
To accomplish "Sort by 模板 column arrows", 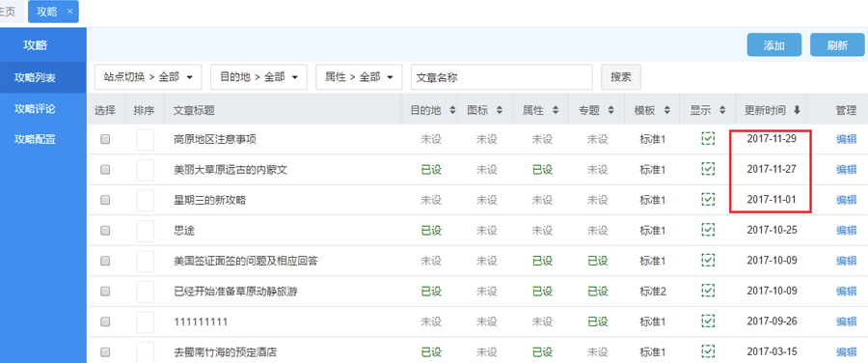I will click(x=666, y=110).
